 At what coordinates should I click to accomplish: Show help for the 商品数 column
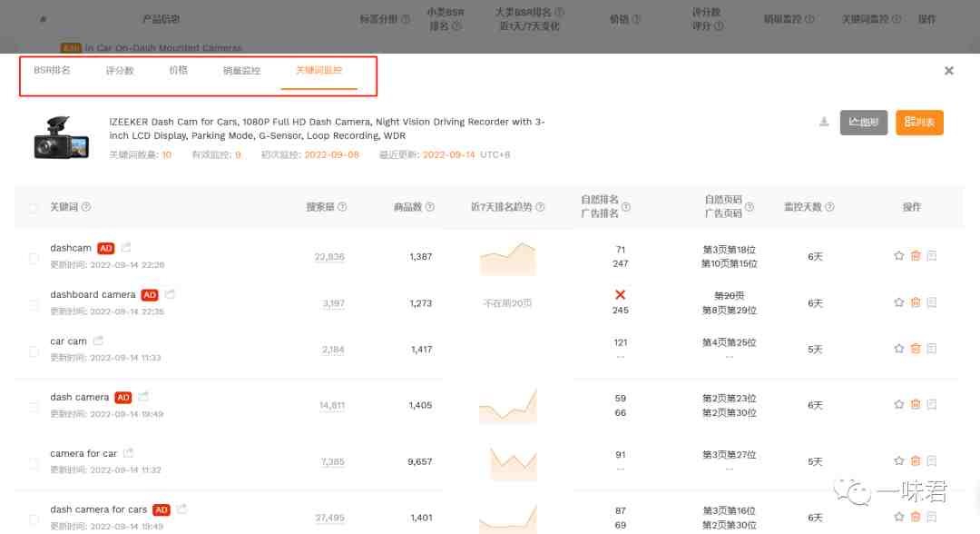pos(430,207)
